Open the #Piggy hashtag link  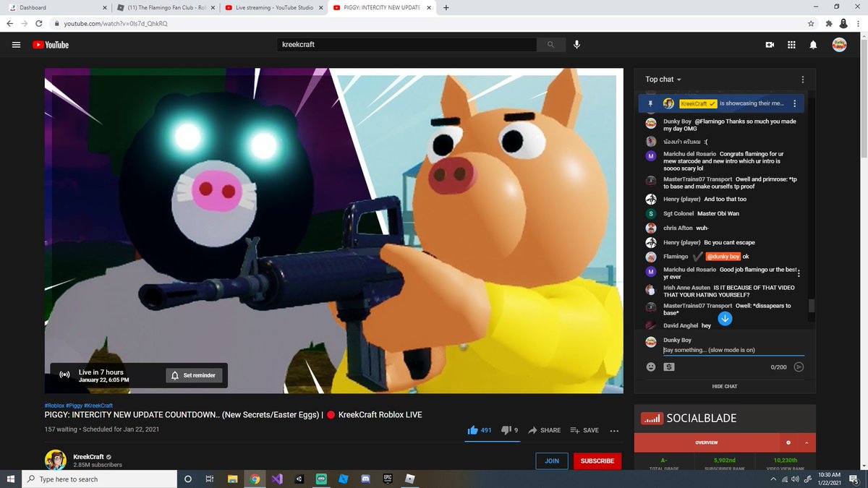74,406
